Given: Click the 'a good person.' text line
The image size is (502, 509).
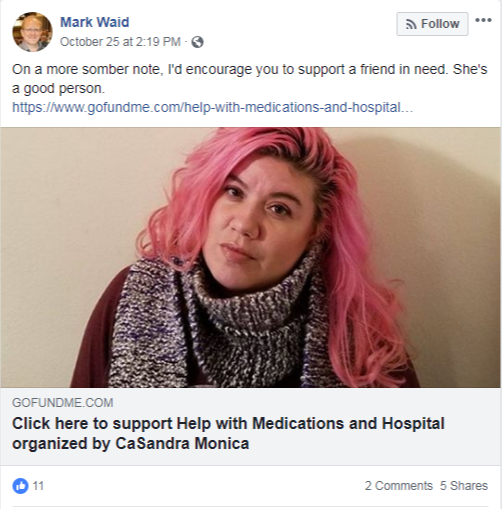Looking at the screenshot, I should (x=59, y=89).
